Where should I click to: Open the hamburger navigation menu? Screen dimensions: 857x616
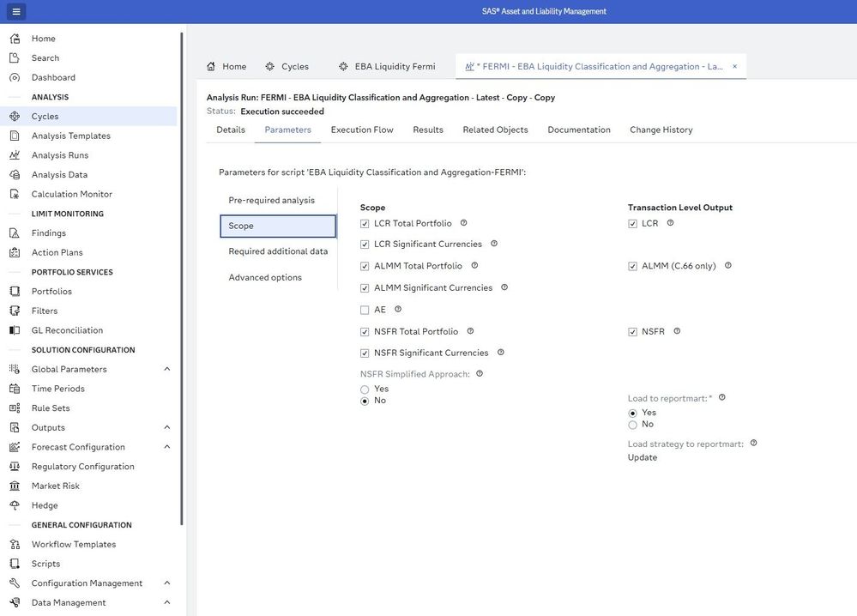[15, 11]
